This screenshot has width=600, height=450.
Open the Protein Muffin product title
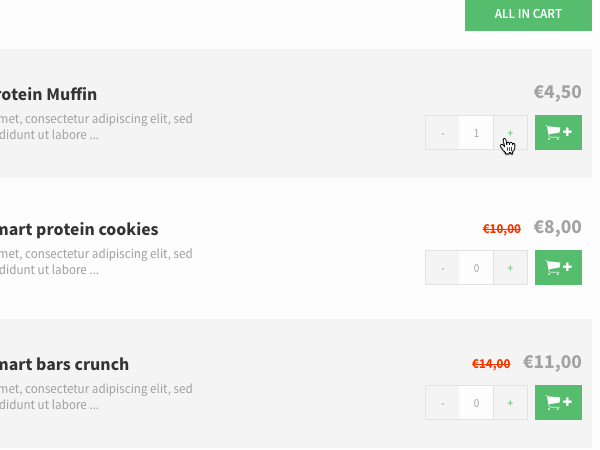(48, 94)
